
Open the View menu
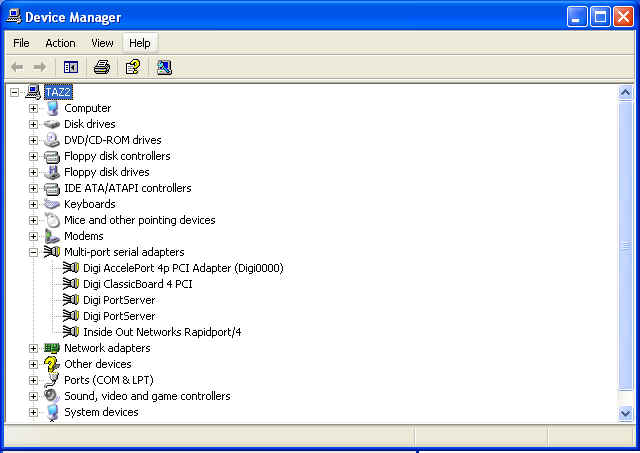tap(102, 43)
